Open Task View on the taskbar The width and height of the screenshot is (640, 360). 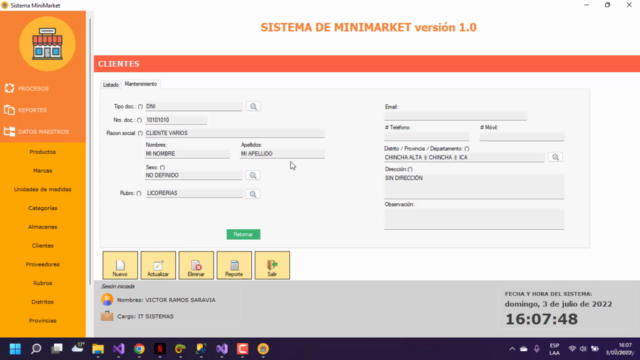click(57, 349)
